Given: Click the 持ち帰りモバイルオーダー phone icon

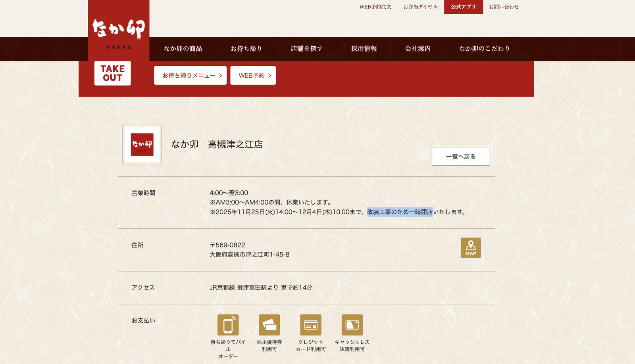Looking at the screenshot, I should [228, 325].
